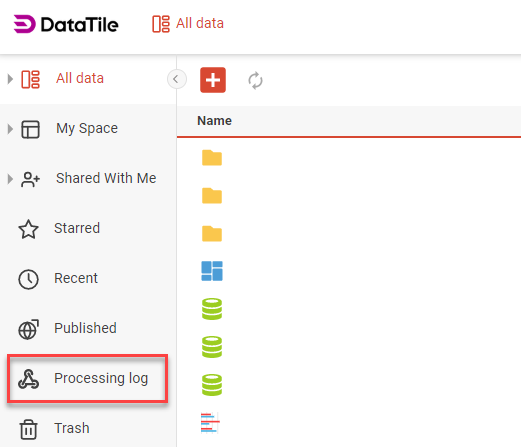Viewport: 521px width, 447px height.
Task: Click the Recent clock icon
Action: [x=28, y=279]
